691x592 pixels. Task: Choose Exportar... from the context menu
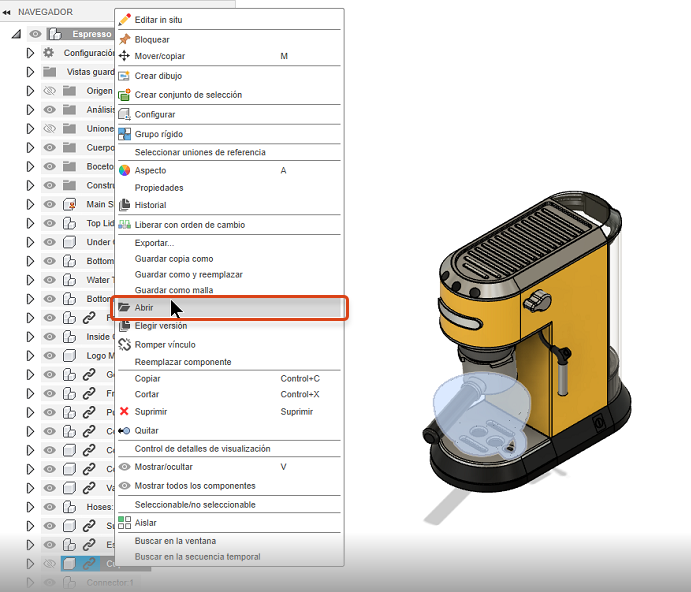point(154,243)
